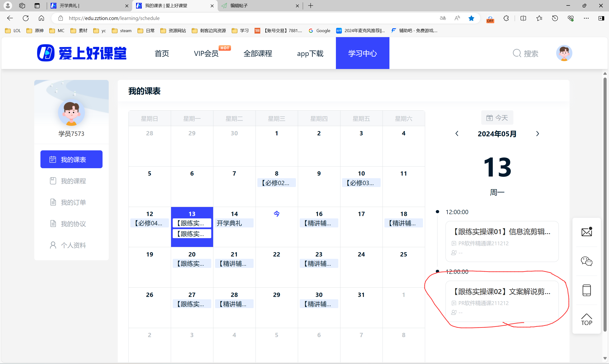Viewport: 609px width, 364px height.
Task: Go to previous month with left chevron
Action: coord(457,134)
